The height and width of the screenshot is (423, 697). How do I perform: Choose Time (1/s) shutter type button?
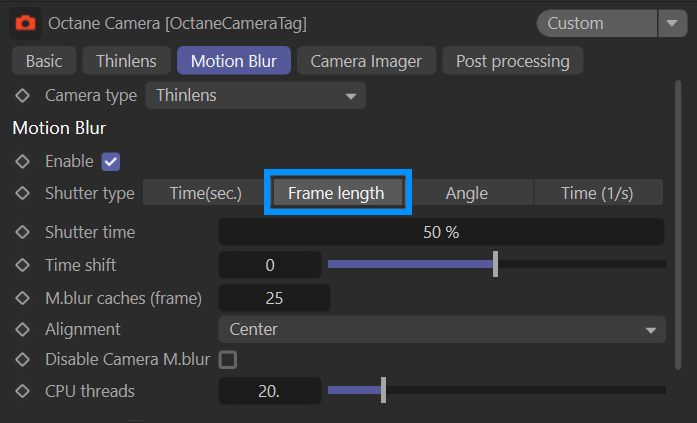[596, 193]
